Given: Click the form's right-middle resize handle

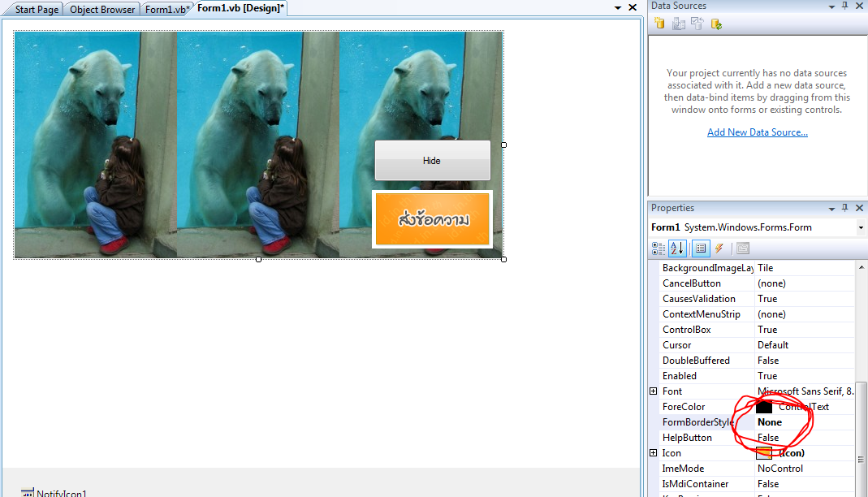Looking at the screenshot, I should pyautogui.click(x=503, y=145).
